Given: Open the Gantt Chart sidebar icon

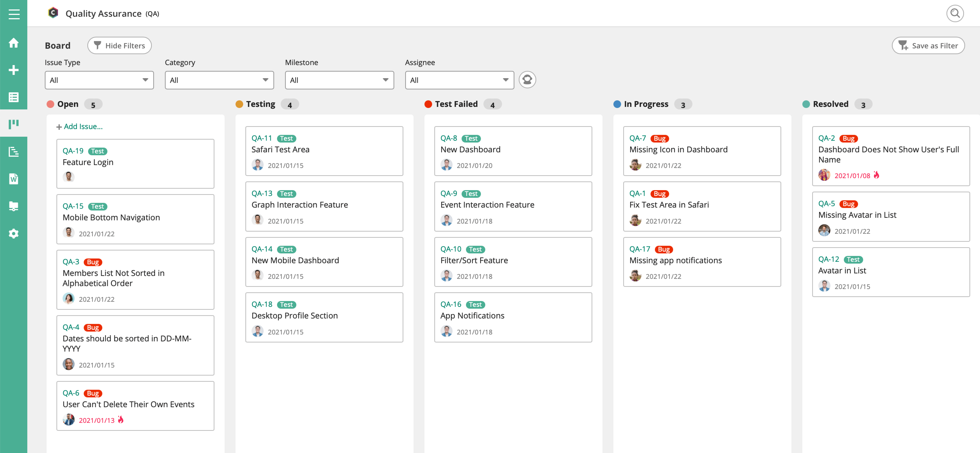Looking at the screenshot, I should pyautogui.click(x=14, y=152).
